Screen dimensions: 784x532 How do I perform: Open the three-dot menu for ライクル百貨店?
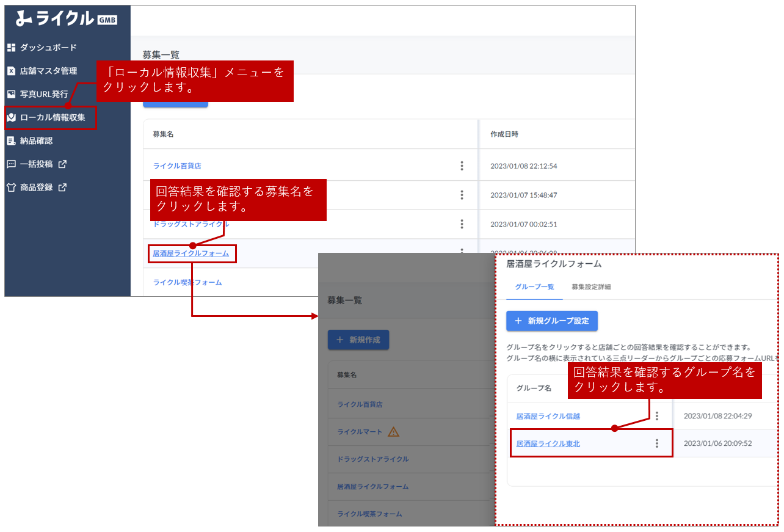pyautogui.click(x=462, y=166)
